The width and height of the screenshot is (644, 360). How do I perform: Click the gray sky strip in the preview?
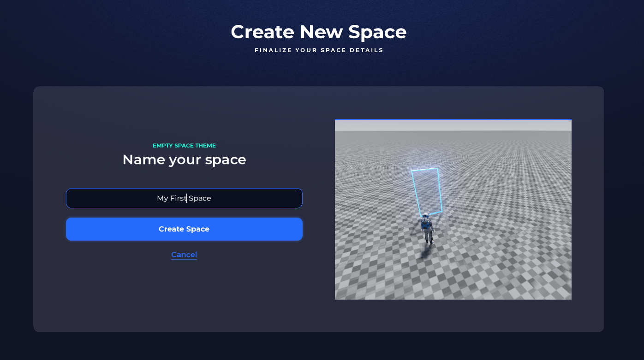(453, 125)
